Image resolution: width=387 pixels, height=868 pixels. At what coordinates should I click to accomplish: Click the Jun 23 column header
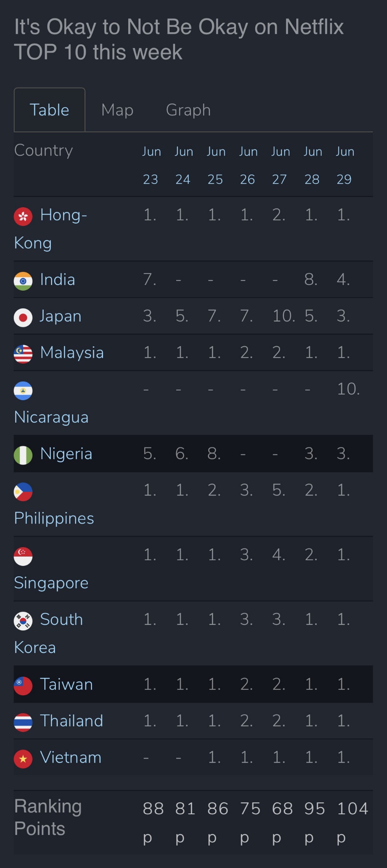[151, 165]
